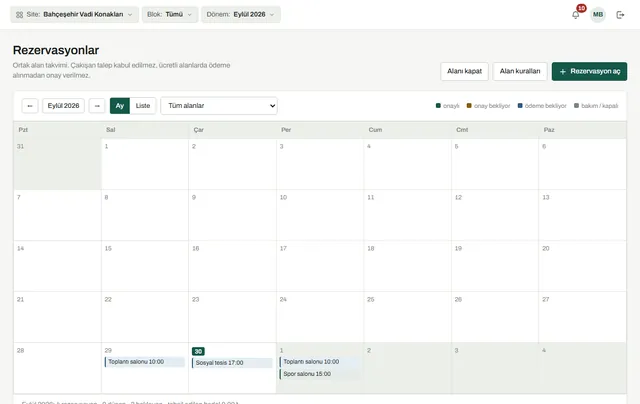Go to next month with right arrow
The height and width of the screenshot is (404, 640).
(x=97, y=106)
